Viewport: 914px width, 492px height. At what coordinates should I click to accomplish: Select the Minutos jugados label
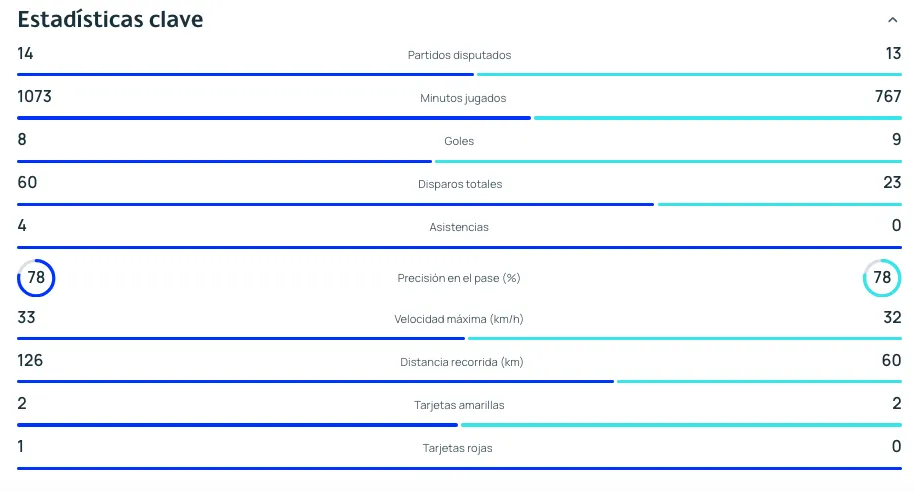click(463, 98)
